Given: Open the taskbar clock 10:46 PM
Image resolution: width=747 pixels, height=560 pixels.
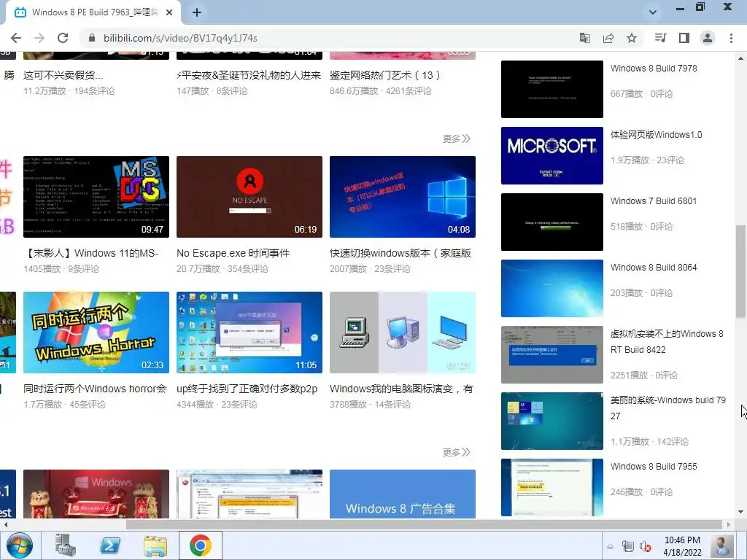Looking at the screenshot, I should click(x=682, y=545).
